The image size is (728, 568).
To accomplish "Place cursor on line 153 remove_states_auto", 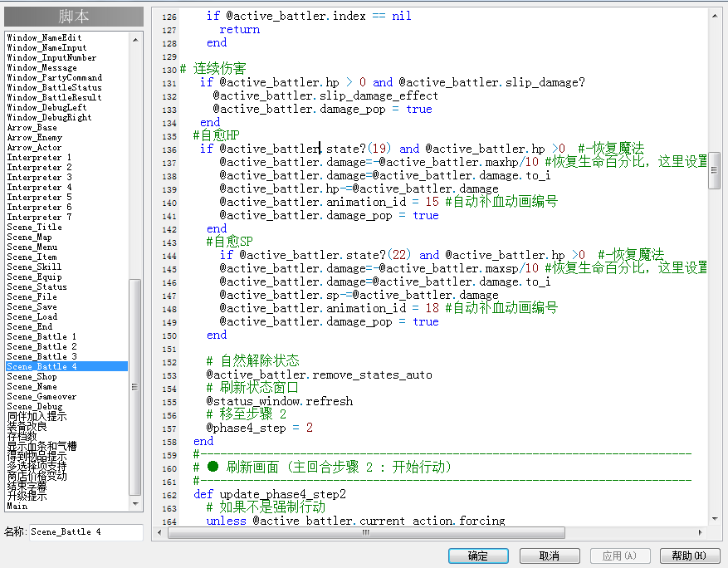I will pyautogui.click(x=320, y=375).
